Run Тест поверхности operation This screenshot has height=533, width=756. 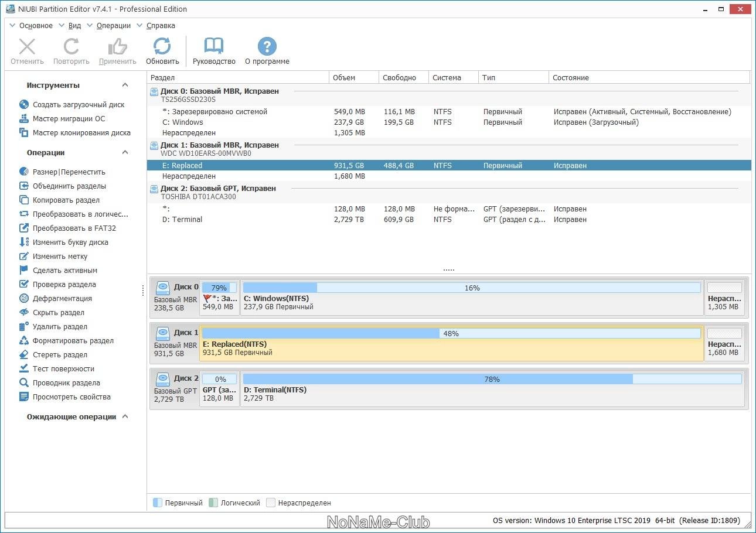pyautogui.click(x=56, y=369)
